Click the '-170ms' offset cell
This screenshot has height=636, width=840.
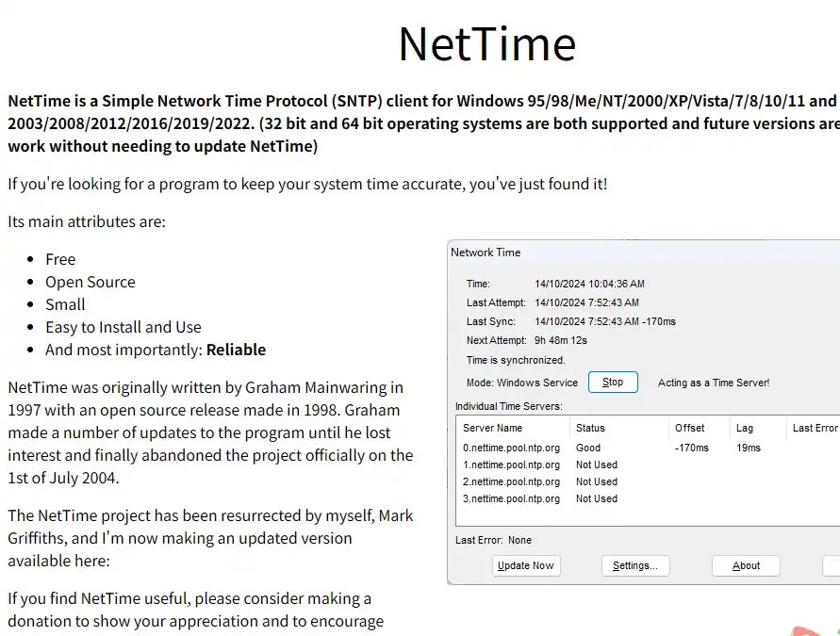692,448
